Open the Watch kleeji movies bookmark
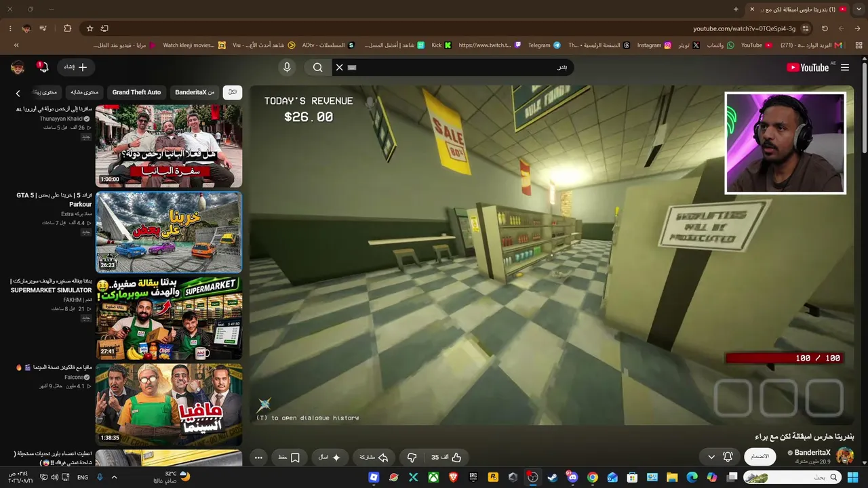The height and width of the screenshot is (488, 868). pyautogui.click(x=194, y=45)
